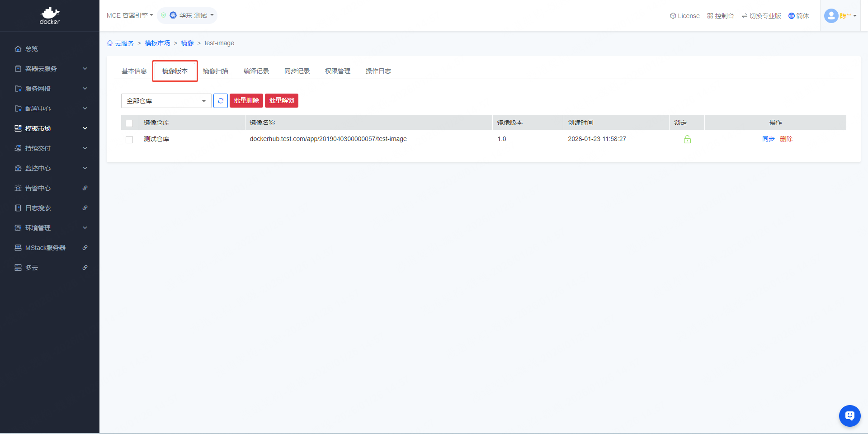
Task: Expand the 容器云服务 sidebar menu
Action: (50, 69)
